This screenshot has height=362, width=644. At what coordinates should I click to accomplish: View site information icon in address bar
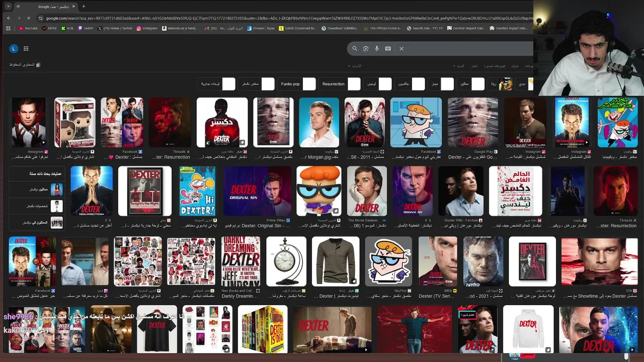click(41, 18)
